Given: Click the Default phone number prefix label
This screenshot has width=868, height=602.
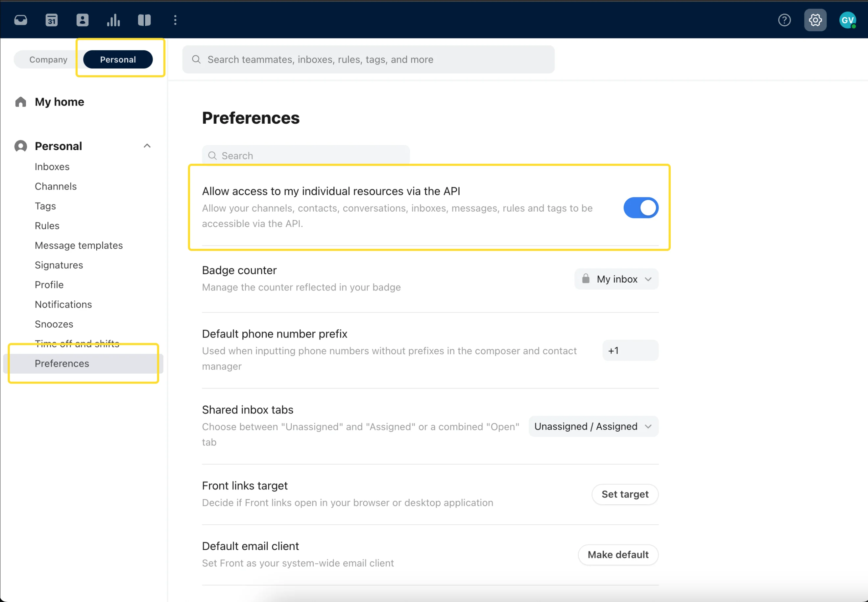Looking at the screenshot, I should [x=275, y=334].
